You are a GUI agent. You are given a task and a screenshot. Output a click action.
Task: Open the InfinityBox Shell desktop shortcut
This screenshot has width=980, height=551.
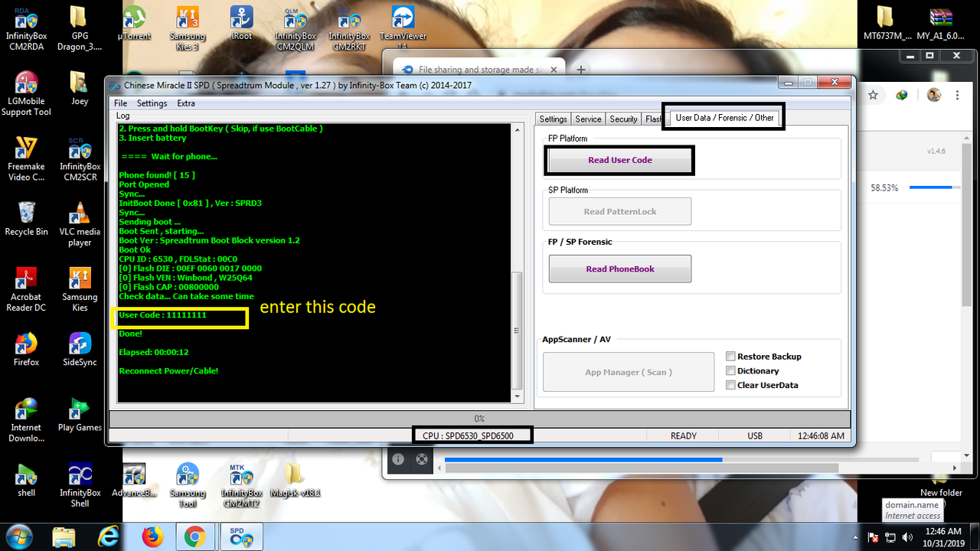[80, 485]
